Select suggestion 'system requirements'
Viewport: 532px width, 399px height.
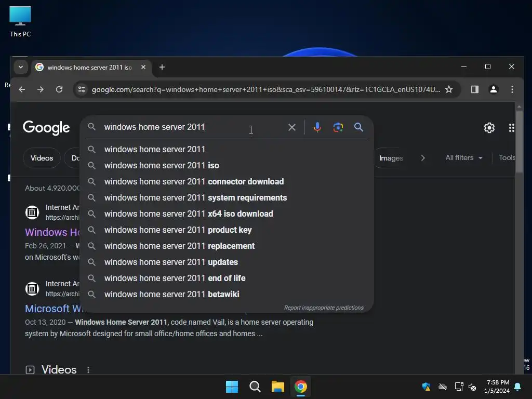pos(227,198)
